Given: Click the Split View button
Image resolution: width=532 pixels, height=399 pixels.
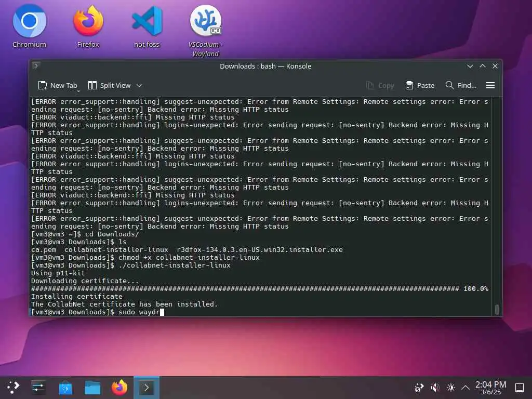Looking at the screenshot, I should 109,86.
